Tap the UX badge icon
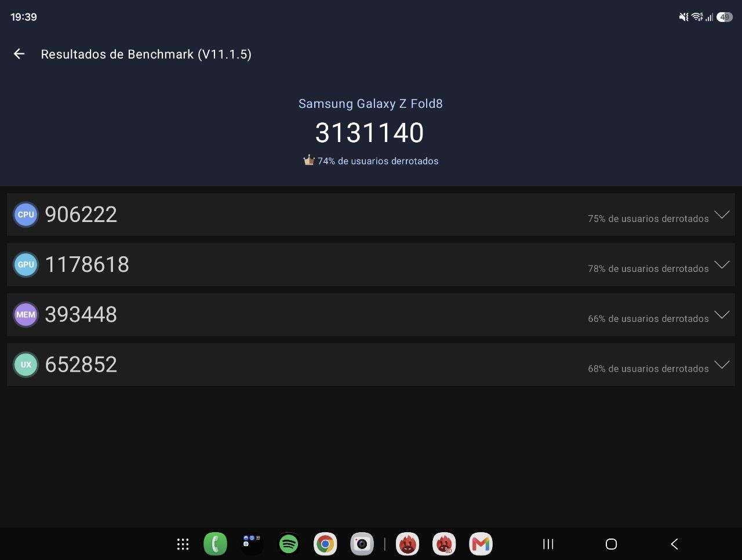 point(26,365)
